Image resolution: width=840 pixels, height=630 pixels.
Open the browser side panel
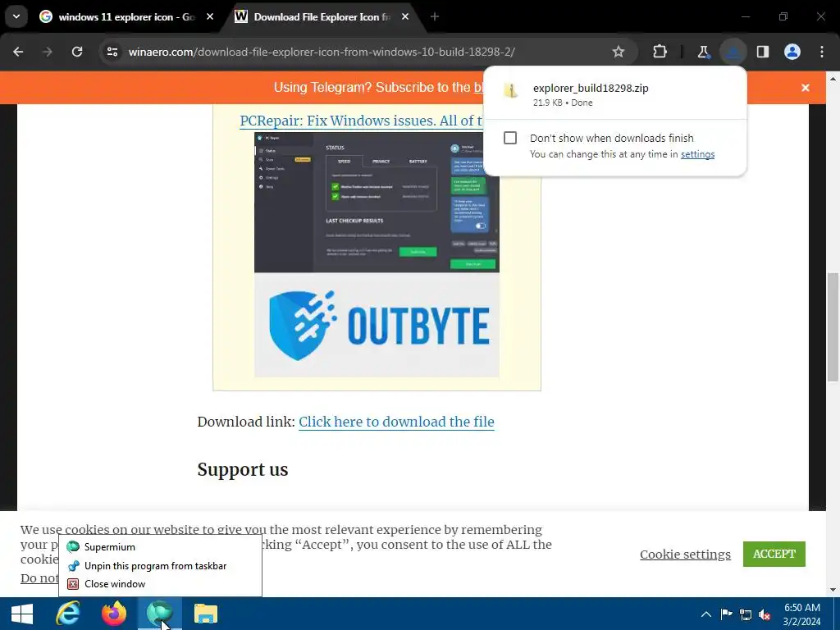coord(763,52)
